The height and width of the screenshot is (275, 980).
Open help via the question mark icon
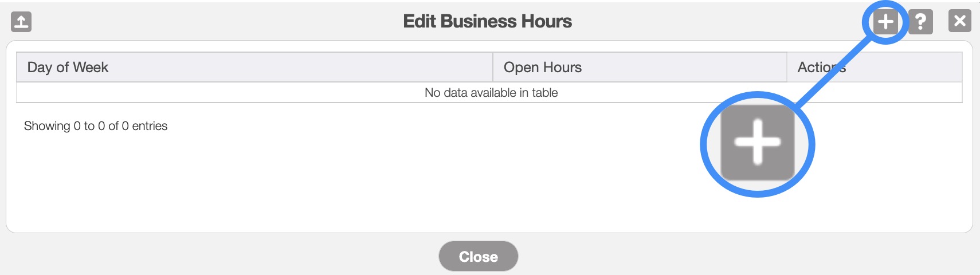pyautogui.click(x=920, y=22)
